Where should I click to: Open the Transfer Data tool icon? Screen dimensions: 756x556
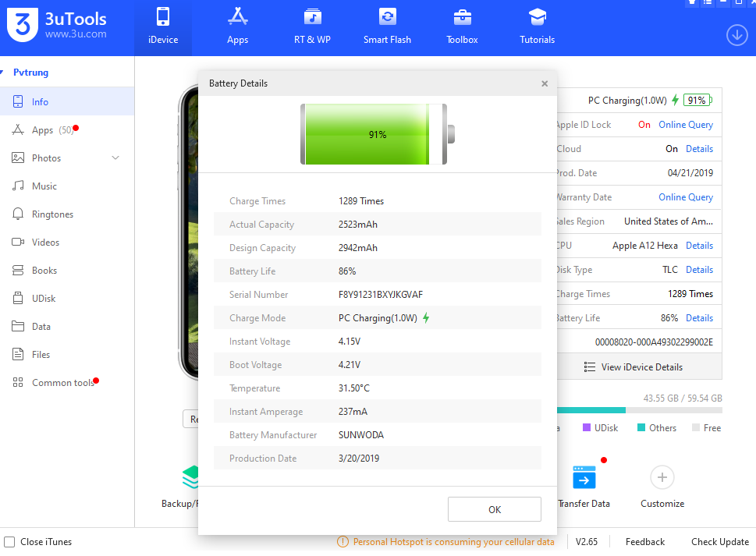pyautogui.click(x=584, y=477)
